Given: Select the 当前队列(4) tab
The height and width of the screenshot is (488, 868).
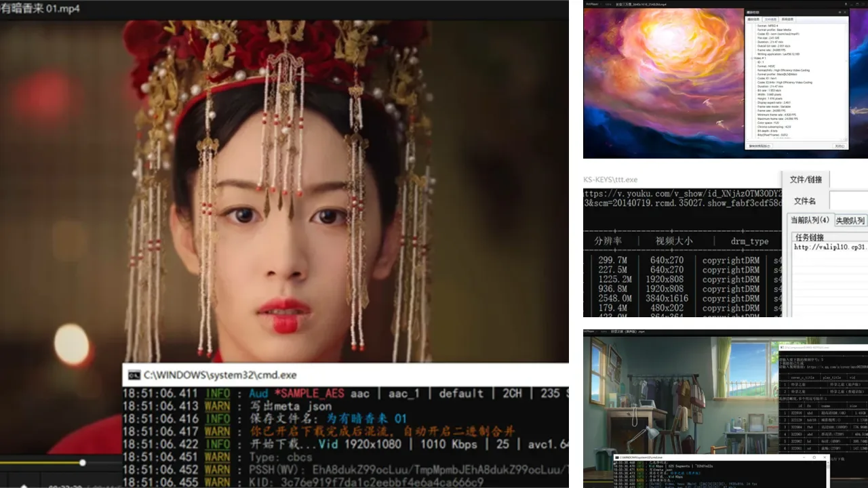Looking at the screenshot, I should tap(812, 220).
